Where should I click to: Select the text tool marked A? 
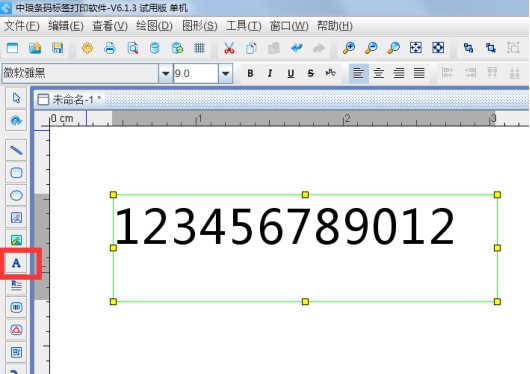16,263
